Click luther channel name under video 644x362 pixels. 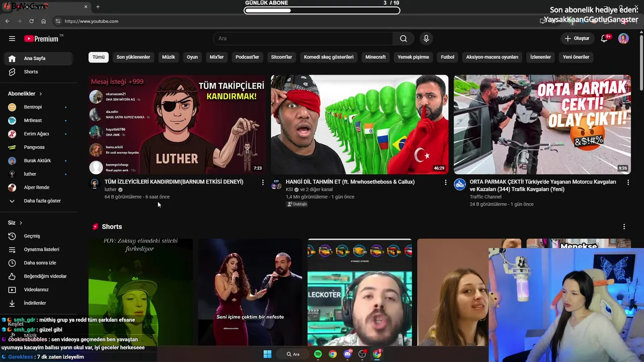coord(110,190)
